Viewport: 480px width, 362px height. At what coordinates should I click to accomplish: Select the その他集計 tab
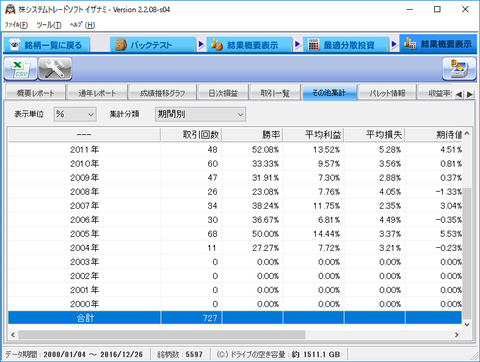(329, 92)
